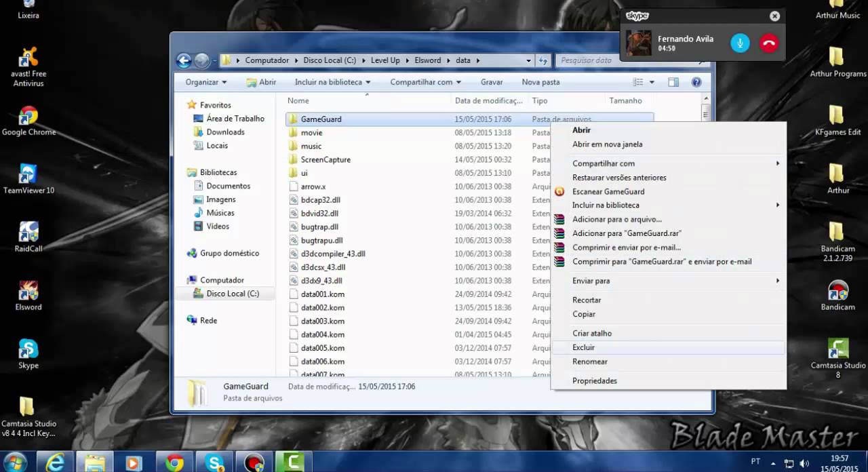The height and width of the screenshot is (472, 868).
Task: Expand Compartilhar com submenu in context menu
Action: (x=778, y=163)
